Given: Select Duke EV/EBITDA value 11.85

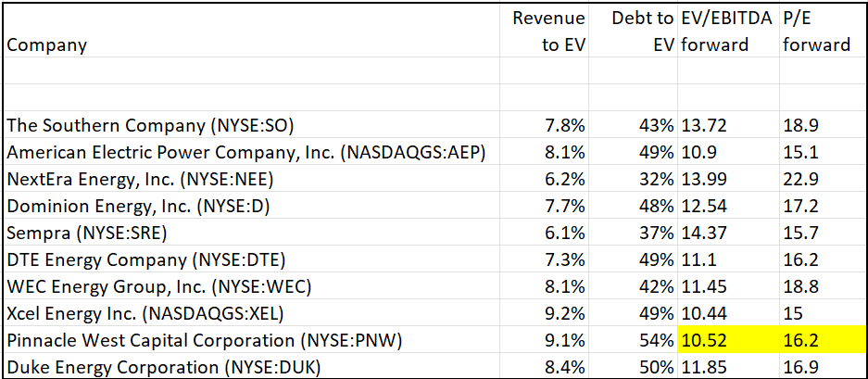Looking at the screenshot, I should click(728, 366).
